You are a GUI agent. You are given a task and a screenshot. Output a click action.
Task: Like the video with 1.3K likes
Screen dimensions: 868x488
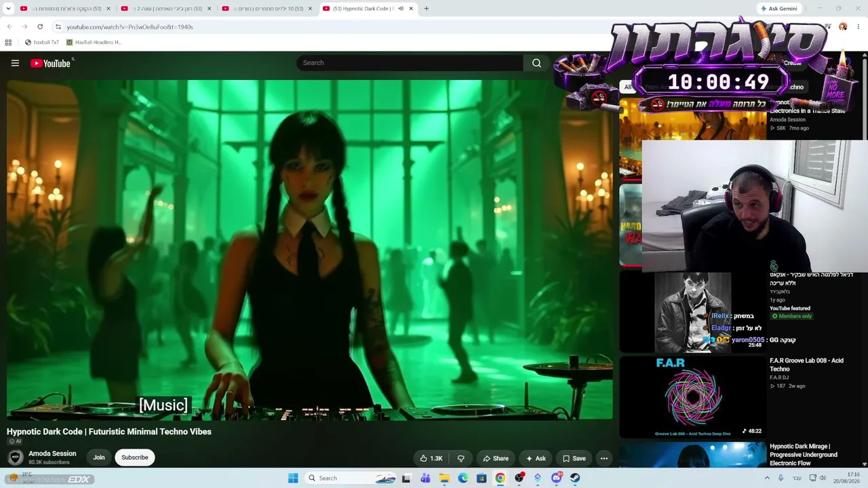[431, 458]
